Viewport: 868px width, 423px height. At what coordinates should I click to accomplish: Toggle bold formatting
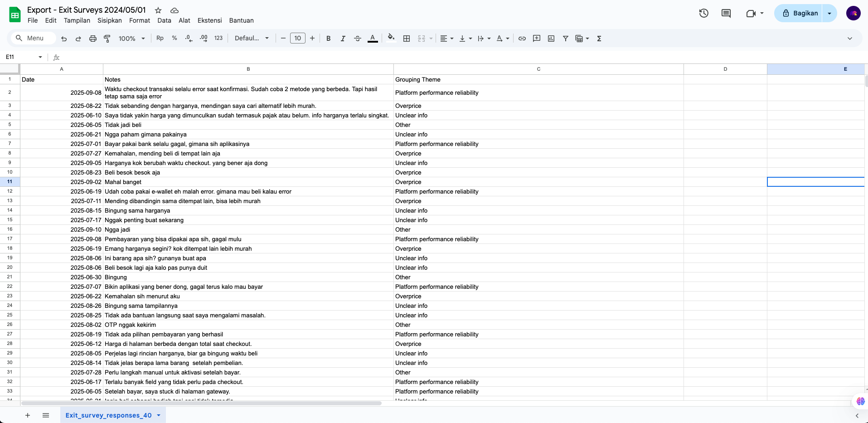329,39
